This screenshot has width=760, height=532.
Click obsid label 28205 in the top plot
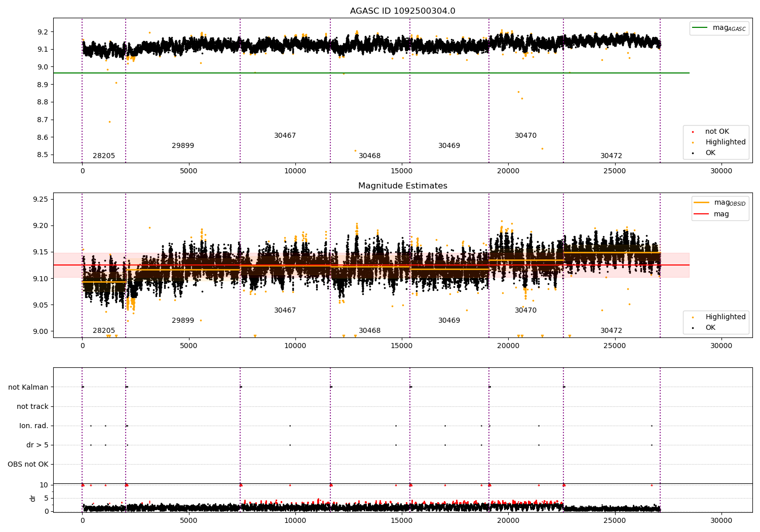(104, 156)
